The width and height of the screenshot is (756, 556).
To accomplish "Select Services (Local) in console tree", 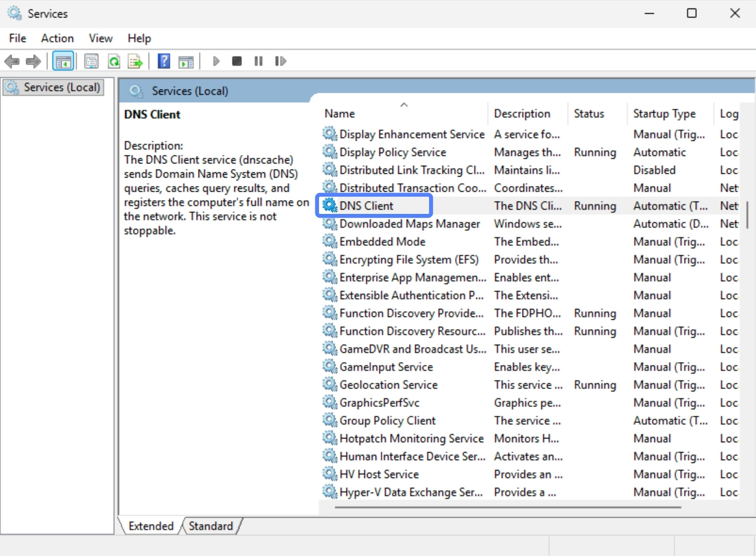I will click(x=61, y=87).
